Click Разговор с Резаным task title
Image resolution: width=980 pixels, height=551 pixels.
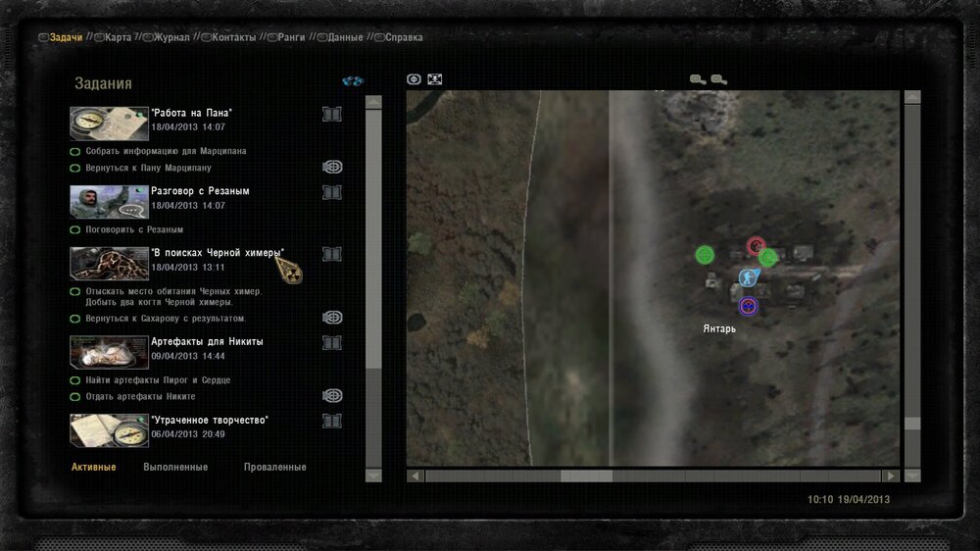click(x=200, y=191)
